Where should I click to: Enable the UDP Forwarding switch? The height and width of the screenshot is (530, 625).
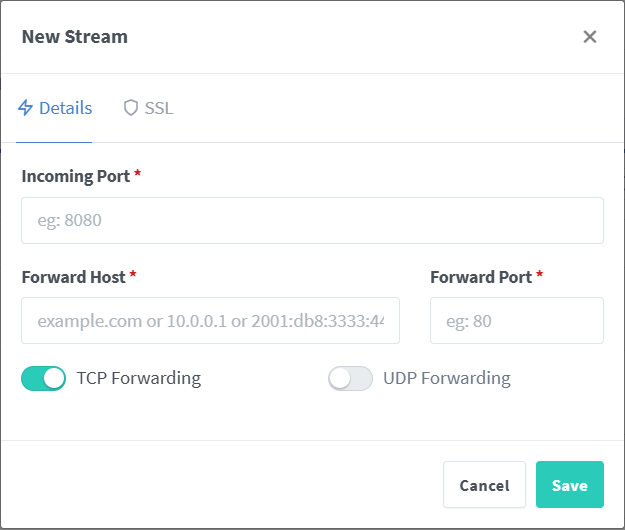click(x=350, y=378)
